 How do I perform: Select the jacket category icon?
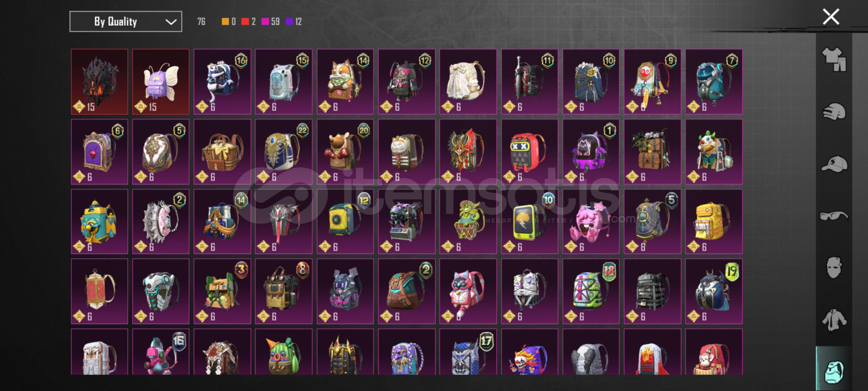pos(834,320)
